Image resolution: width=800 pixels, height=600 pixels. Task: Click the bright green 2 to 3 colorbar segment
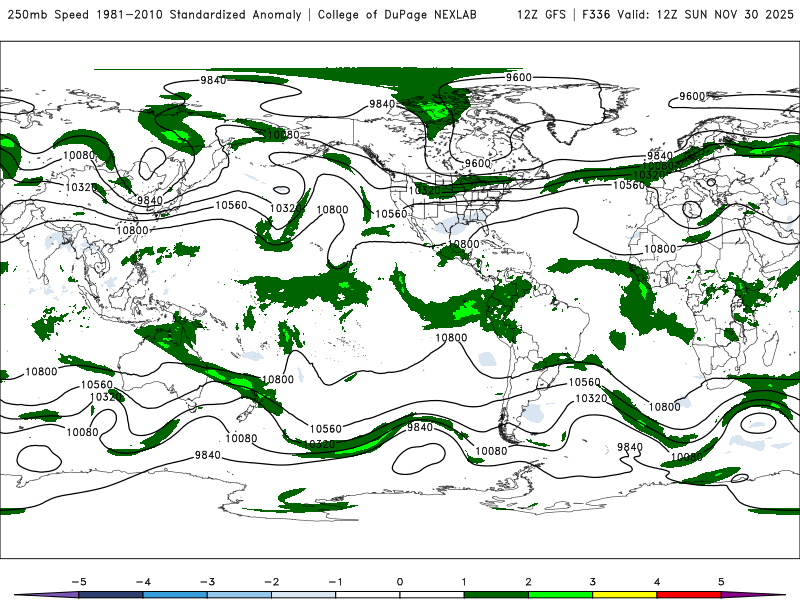coord(560,595)
